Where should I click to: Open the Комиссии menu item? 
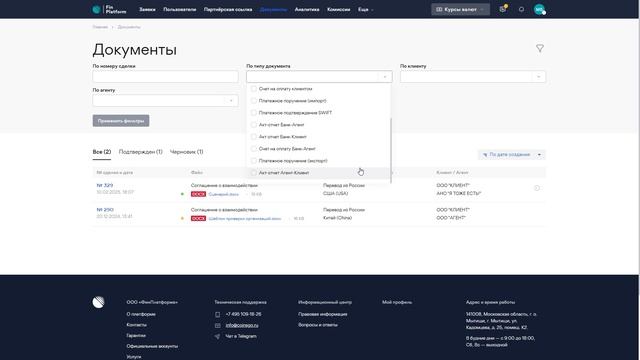pyautogui.click(x=338, y=9)
